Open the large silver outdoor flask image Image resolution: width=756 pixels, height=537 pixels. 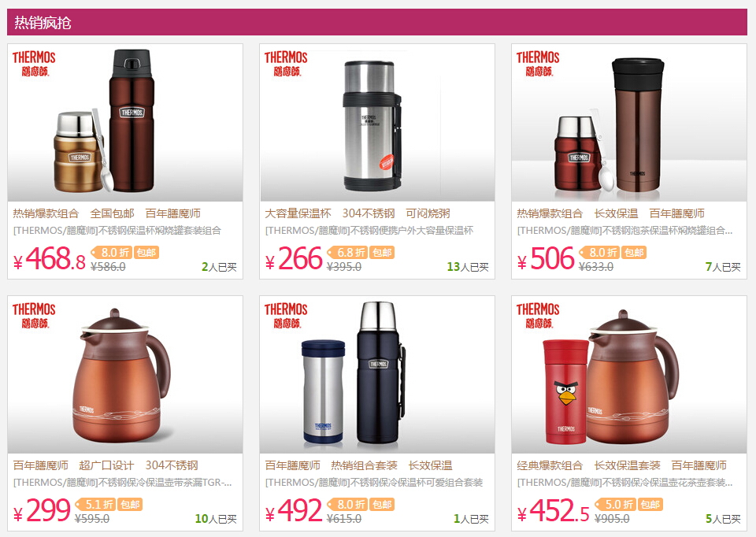[x=377, y=123]
